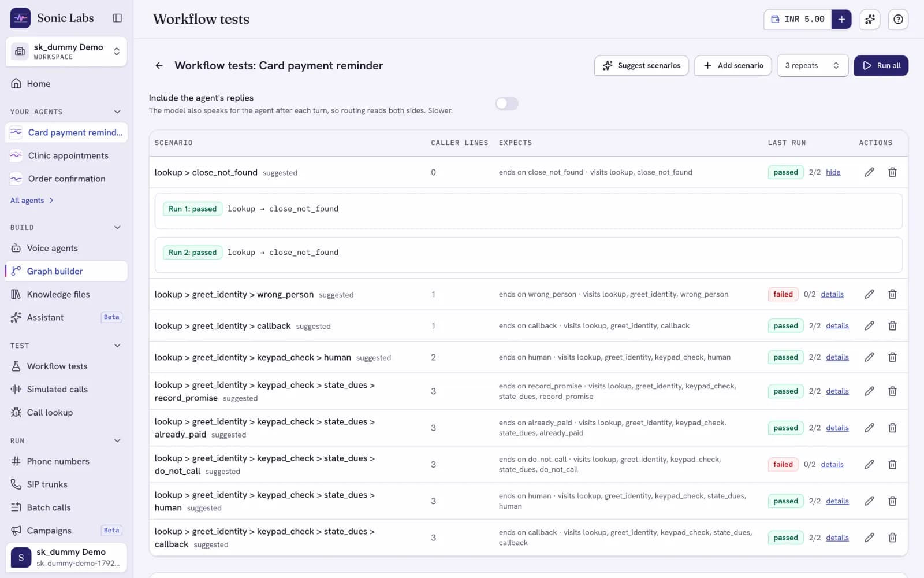
Task: Edit the greet_identity > callback scenario
Action: (x=869, y=326)
